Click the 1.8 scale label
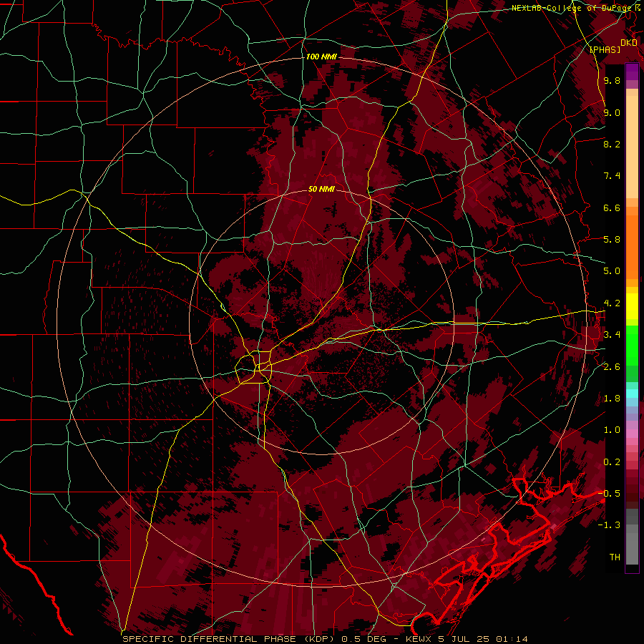644x644 pixels. click(612, 399)
